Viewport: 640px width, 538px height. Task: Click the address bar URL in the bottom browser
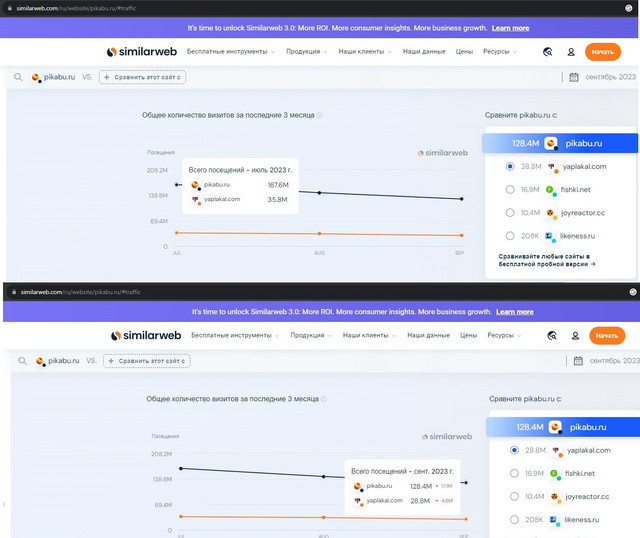point(80,292)
